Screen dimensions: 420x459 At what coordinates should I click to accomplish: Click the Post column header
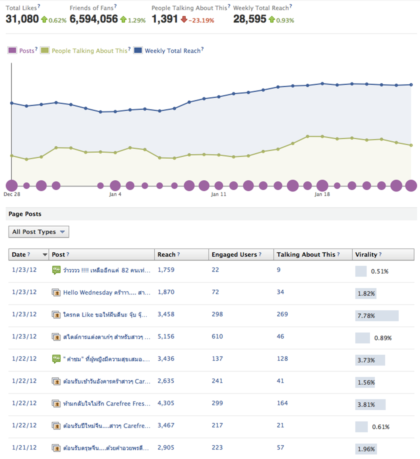[101, 254]
